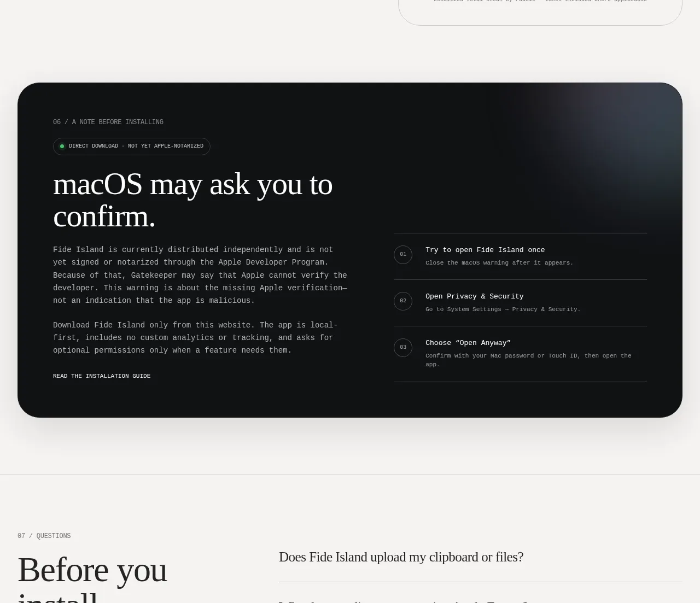Click 'Try to open Fide Island once' step title
This screenshot has height=603, width=700.
tap(485, 250)
